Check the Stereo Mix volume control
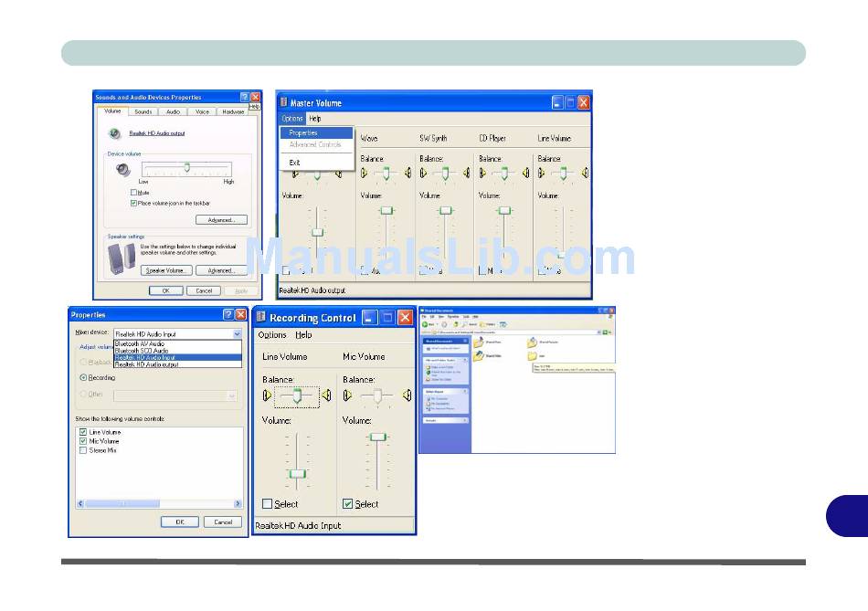 click(83, 450)
